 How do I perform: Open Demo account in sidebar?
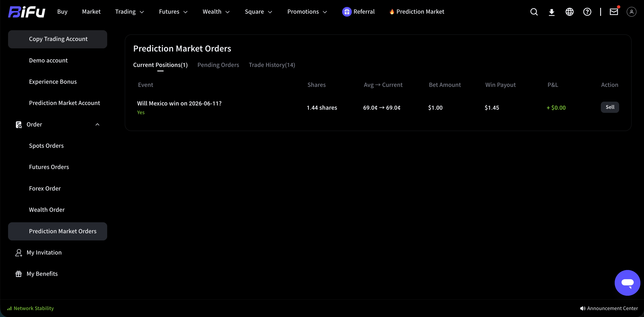48,60
